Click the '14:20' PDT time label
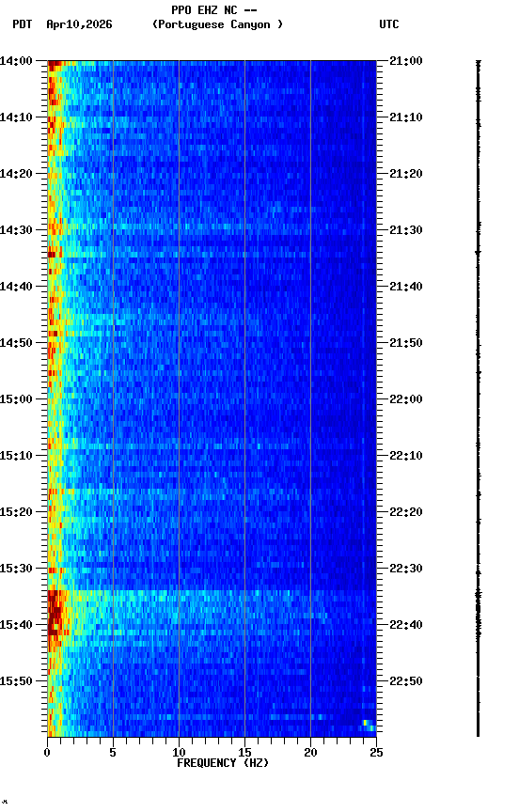 coord(16,174)
